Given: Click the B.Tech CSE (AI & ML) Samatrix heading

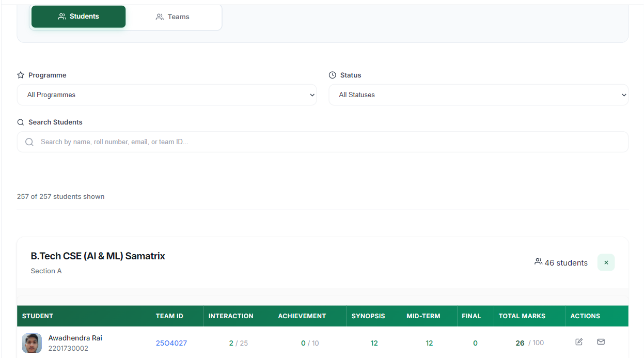Looking at the screenshot, I should click(98, 256).
